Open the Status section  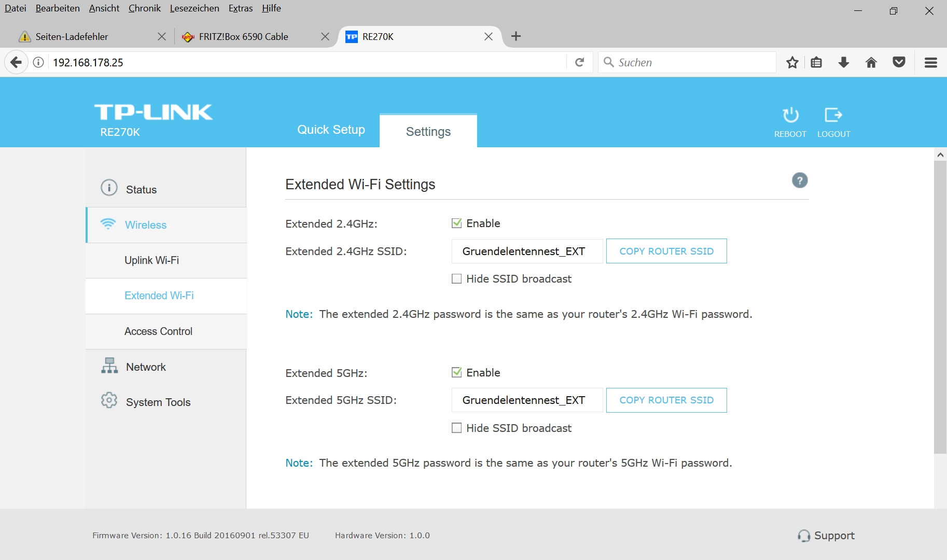pos(166,189)
